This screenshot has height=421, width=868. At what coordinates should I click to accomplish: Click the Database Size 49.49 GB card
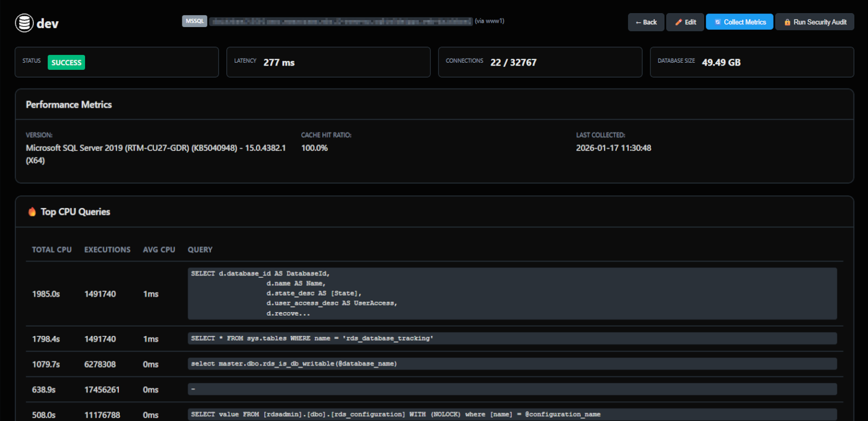751,62
